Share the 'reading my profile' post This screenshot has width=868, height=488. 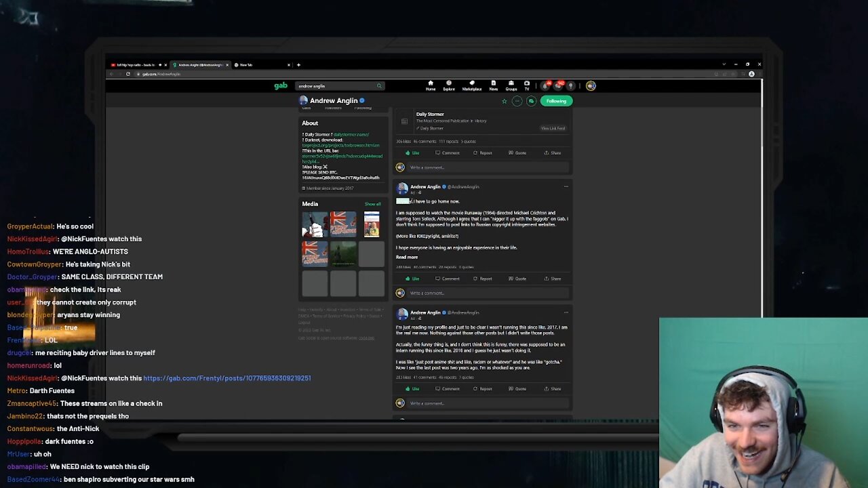(x=553, y=389)
